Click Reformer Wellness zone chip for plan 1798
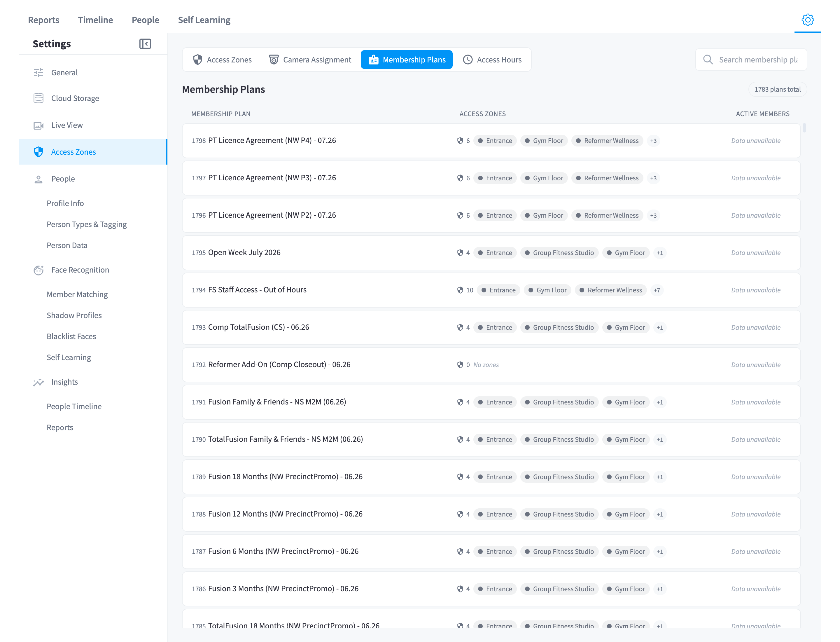Screen dimensions: 840x642 pyautogui.click(x=607, y=141)
